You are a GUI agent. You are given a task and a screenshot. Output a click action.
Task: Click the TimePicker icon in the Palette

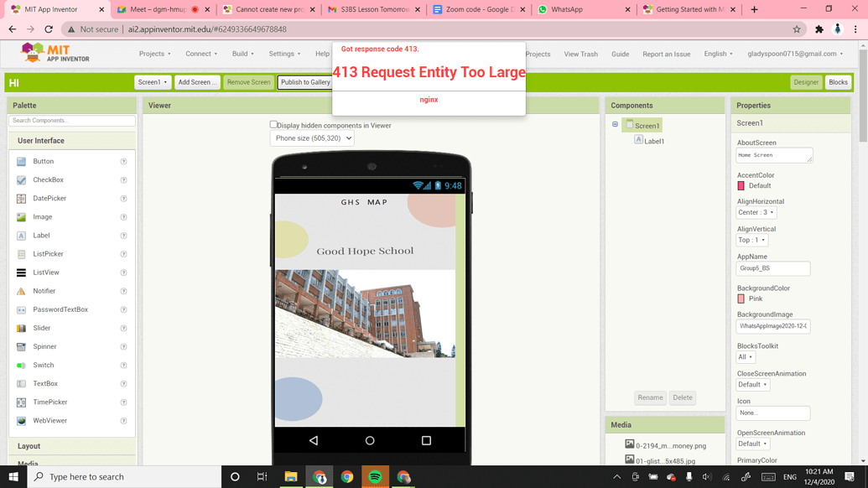[x=20, y=402]
